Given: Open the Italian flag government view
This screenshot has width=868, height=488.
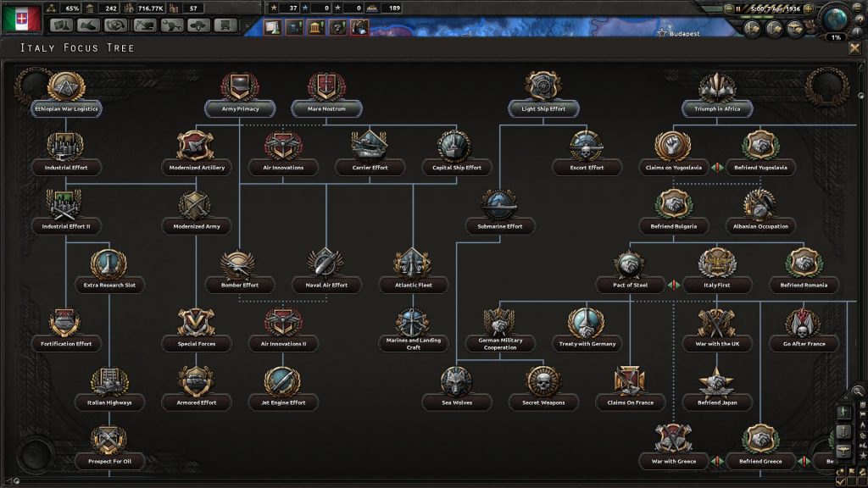Looking at the screenshot, I should click(x=21, y=19).
